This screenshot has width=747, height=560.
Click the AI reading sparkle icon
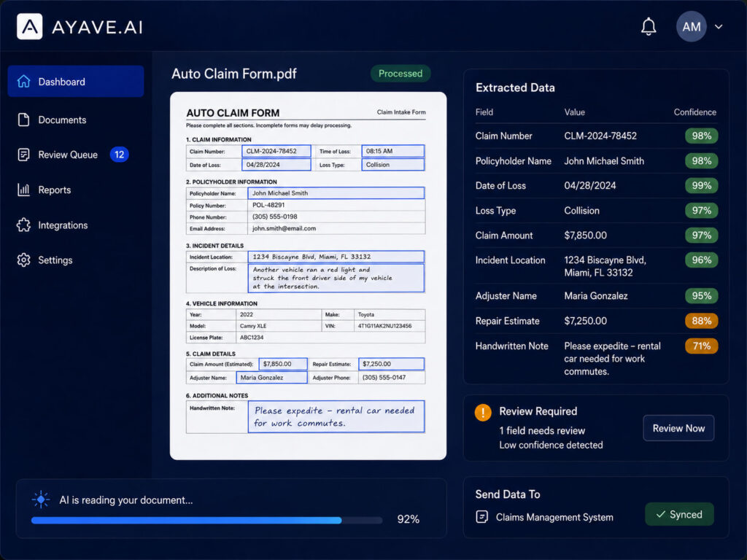[41, 499]
